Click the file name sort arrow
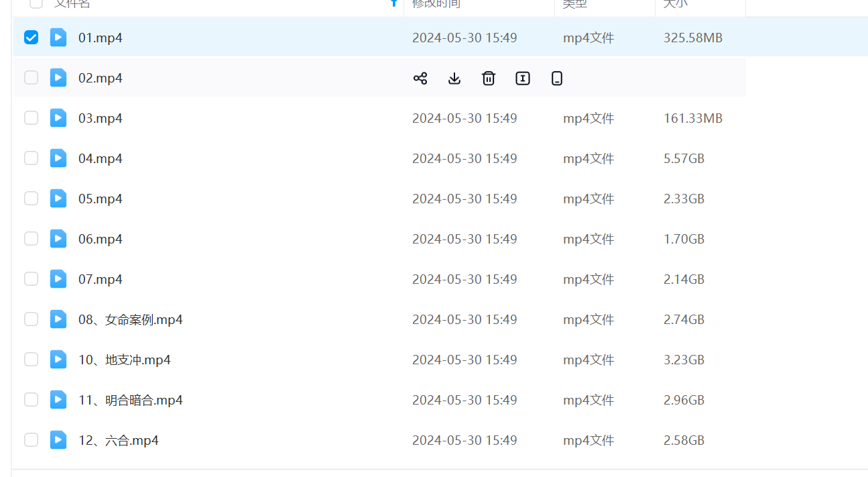 tap(393, 3)
